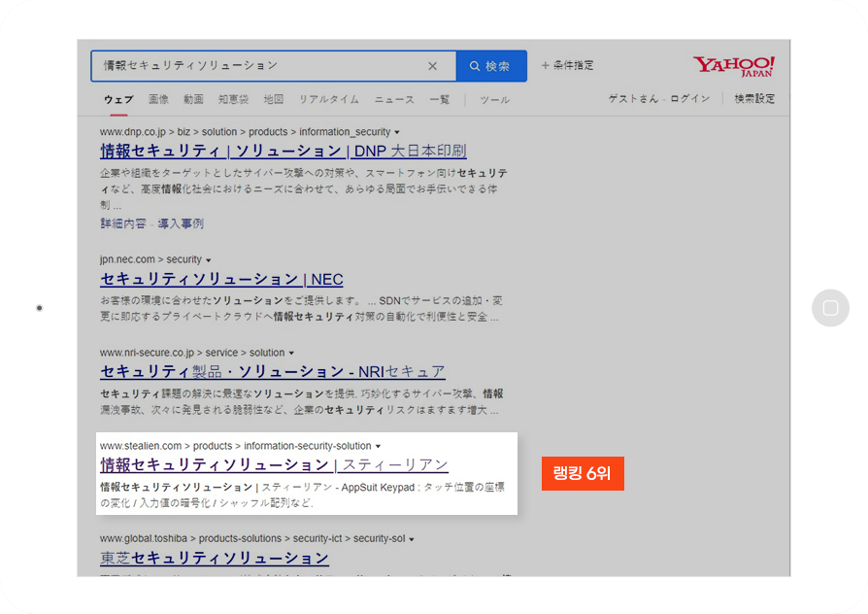Switch to the リアルタイム tab
The image size is (868, 614).
click(x=329, y=100)
